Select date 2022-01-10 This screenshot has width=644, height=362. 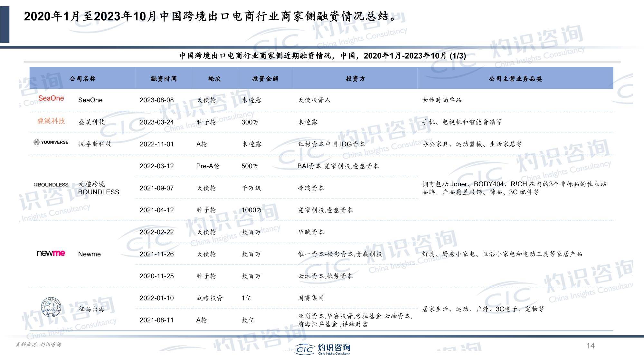(156, 298)
